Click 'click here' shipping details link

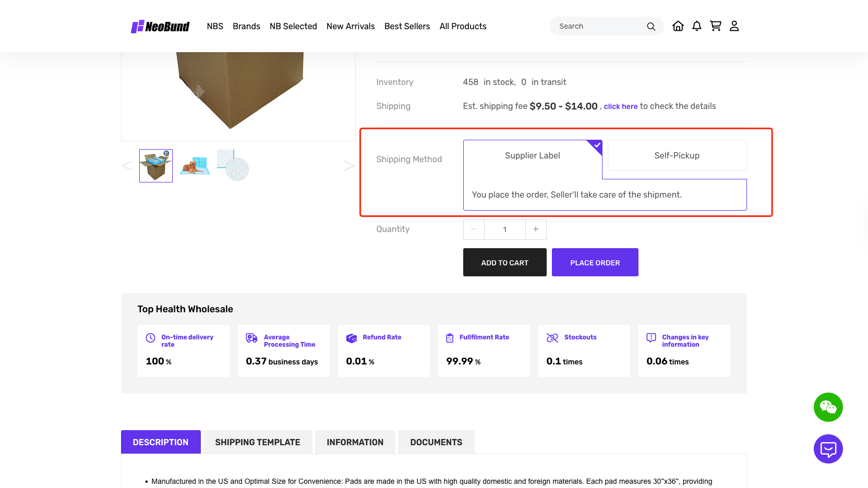tap(620, 106)
